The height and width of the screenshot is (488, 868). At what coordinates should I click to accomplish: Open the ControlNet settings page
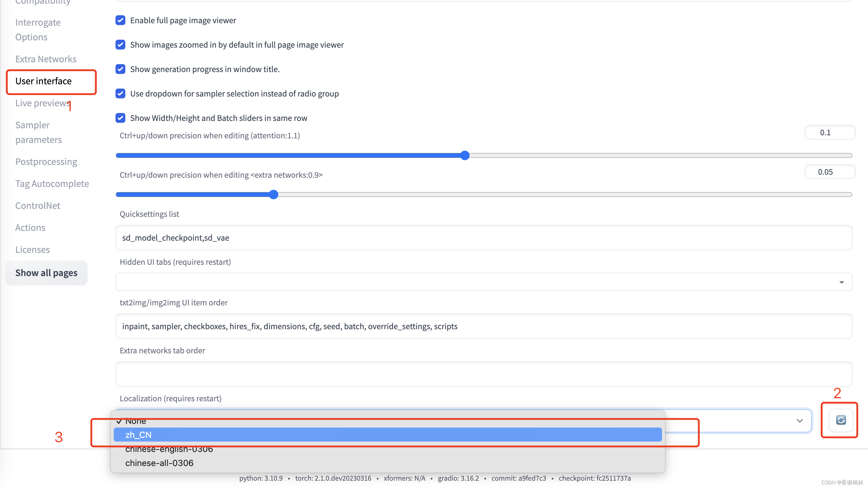point(38,206)
